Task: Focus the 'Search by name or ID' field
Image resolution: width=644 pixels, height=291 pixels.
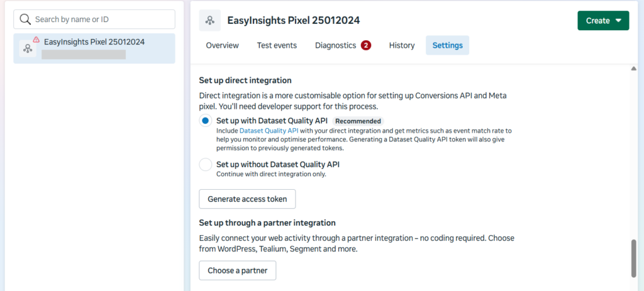Action: [101, 19]
